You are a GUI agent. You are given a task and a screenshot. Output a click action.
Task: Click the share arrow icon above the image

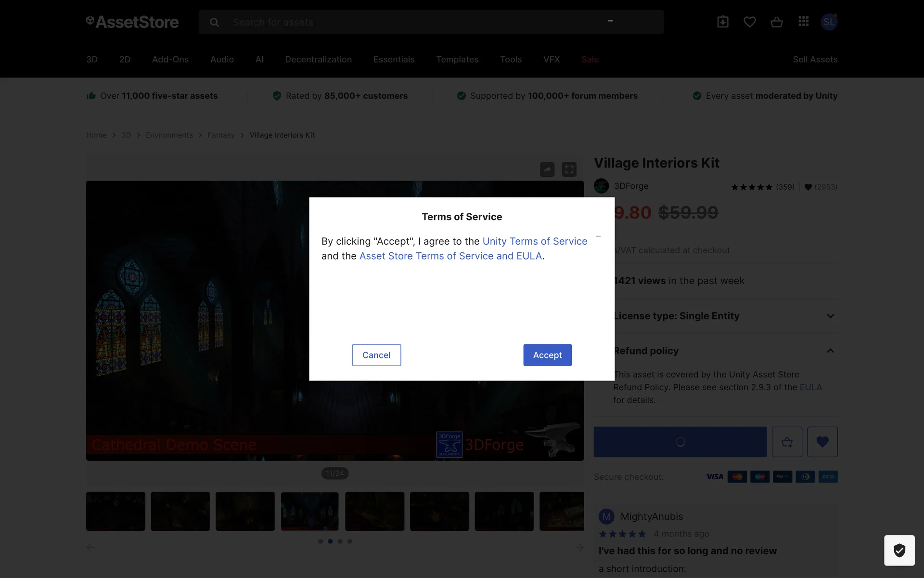[547, 170]
